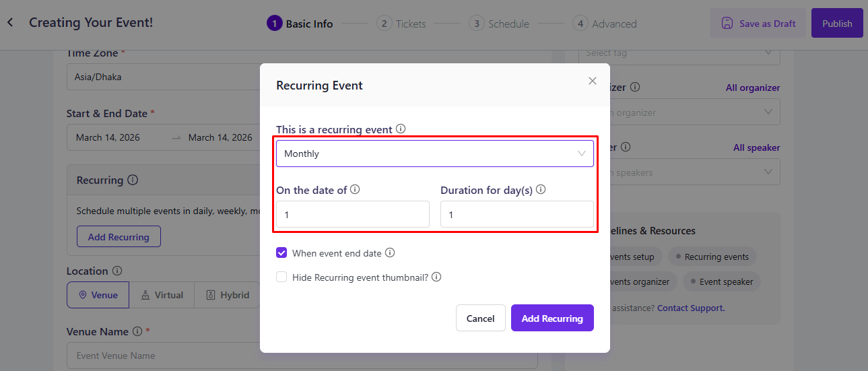The width and height of the screenshot is (868, 371).
Task: Expand the Asia/Dhaka time zone dropdown
Action: tap(162, 77)
